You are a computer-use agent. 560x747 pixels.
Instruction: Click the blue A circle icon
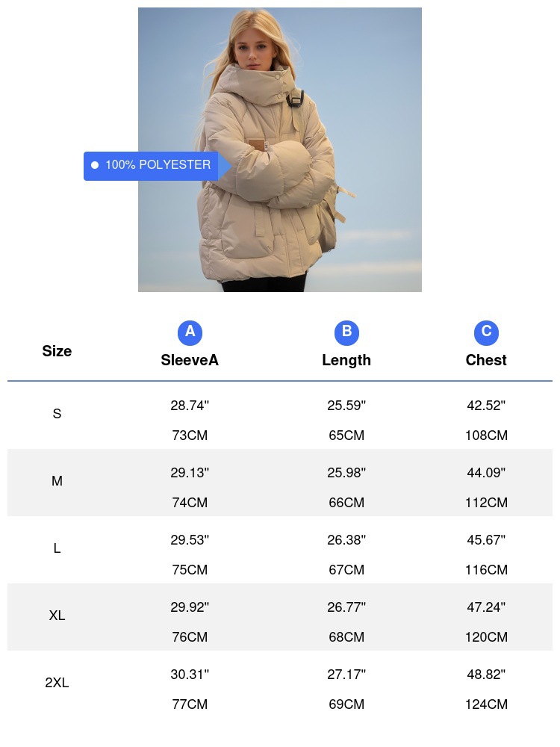[x=190, y=332]
